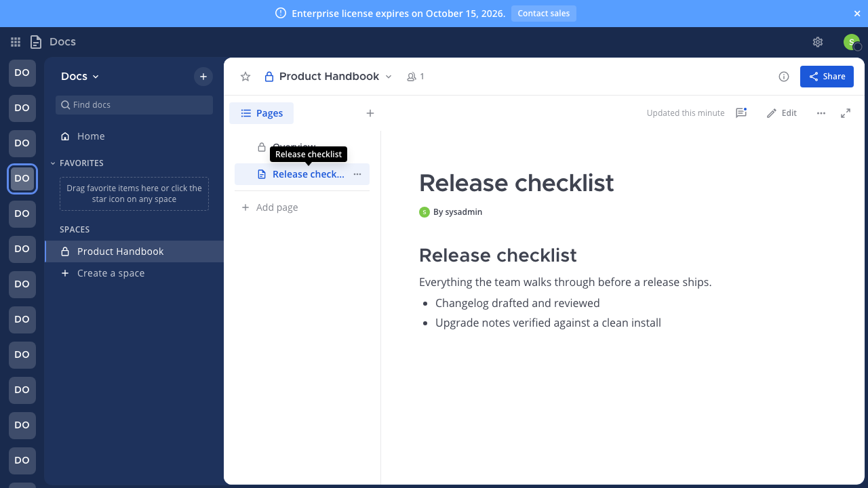
Task: Open the page more options ellipsis
Action: 821,113
